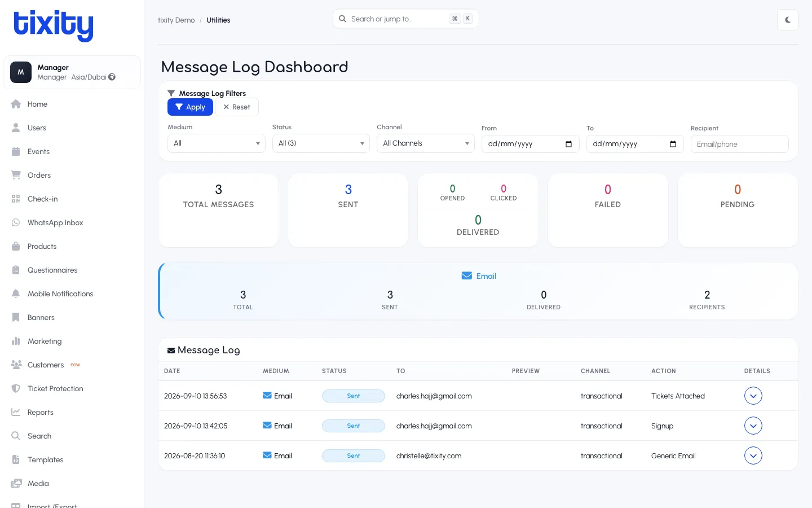Toggle dark mode moon icon
812x508 pixels.
pyautogui.click(x=788, y=20)
